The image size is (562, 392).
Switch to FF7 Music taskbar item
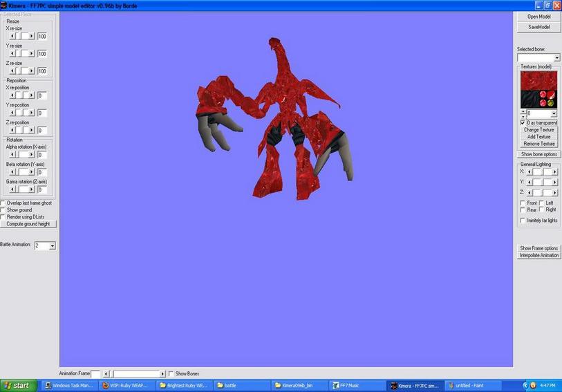click(357, 386)
